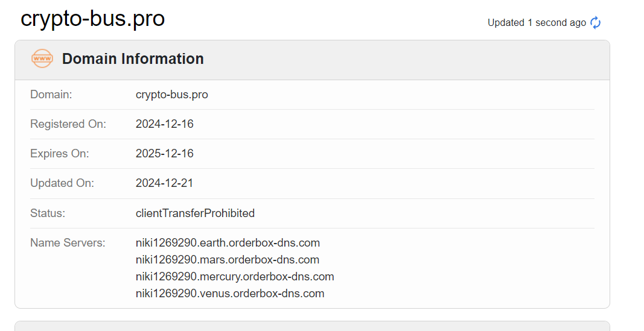This screenshot has width=644, height=331.
Task: Select the expiry date 2025-12-16
Action: coord(165,154)
